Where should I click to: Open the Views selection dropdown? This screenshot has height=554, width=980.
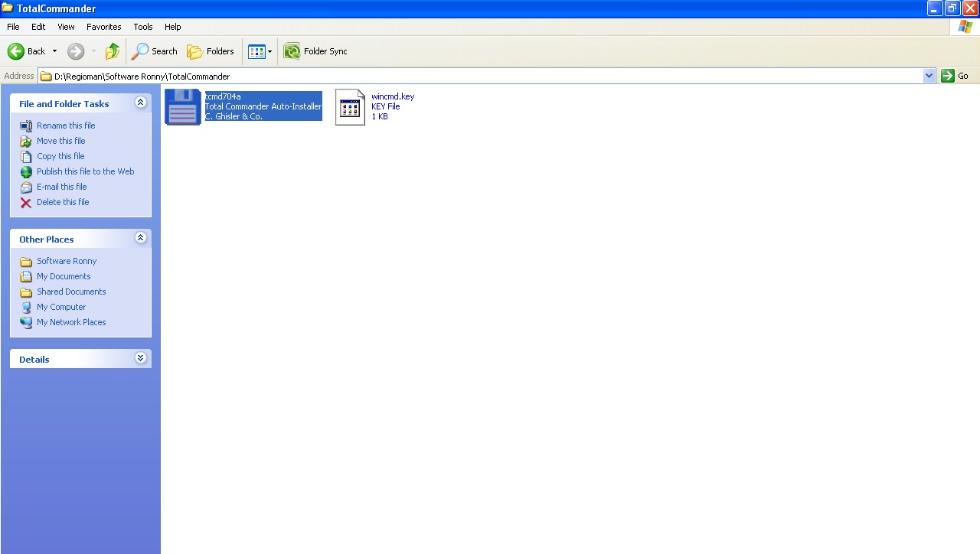pyautogui.click(x=269, y=51)
